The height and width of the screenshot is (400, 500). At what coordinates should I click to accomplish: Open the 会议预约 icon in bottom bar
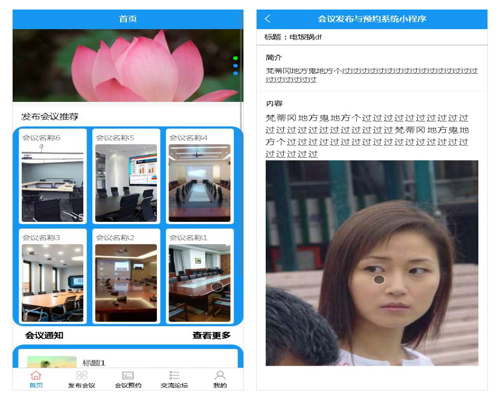pos(128,375)
